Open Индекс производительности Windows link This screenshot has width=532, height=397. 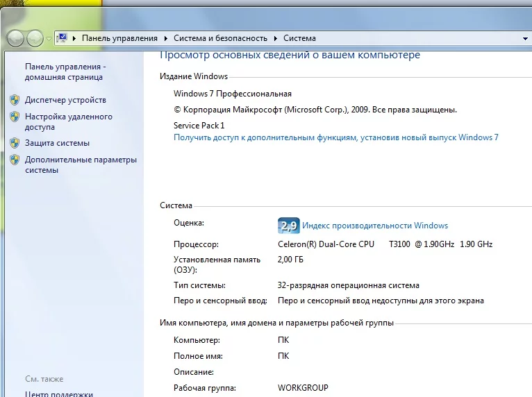375,226
